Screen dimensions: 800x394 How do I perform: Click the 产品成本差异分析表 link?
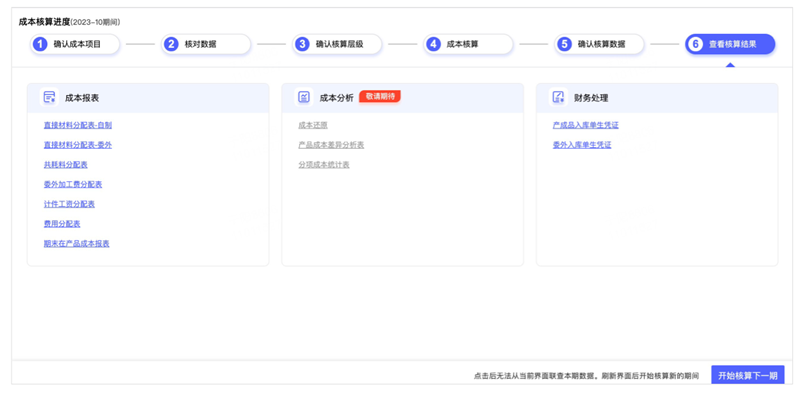[x=331, y=145]
